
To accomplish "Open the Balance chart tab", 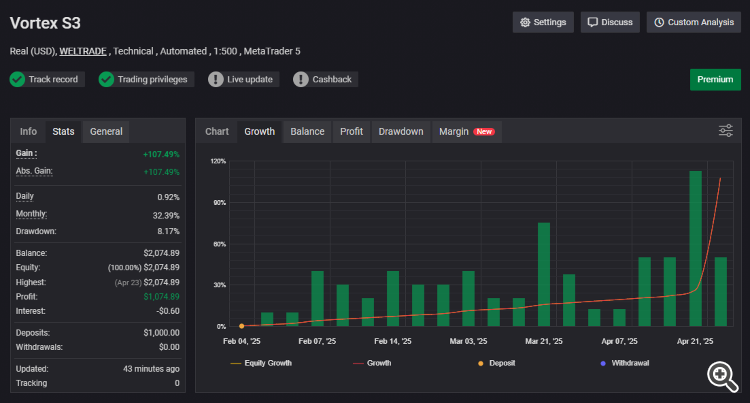I will click(307, 131).
